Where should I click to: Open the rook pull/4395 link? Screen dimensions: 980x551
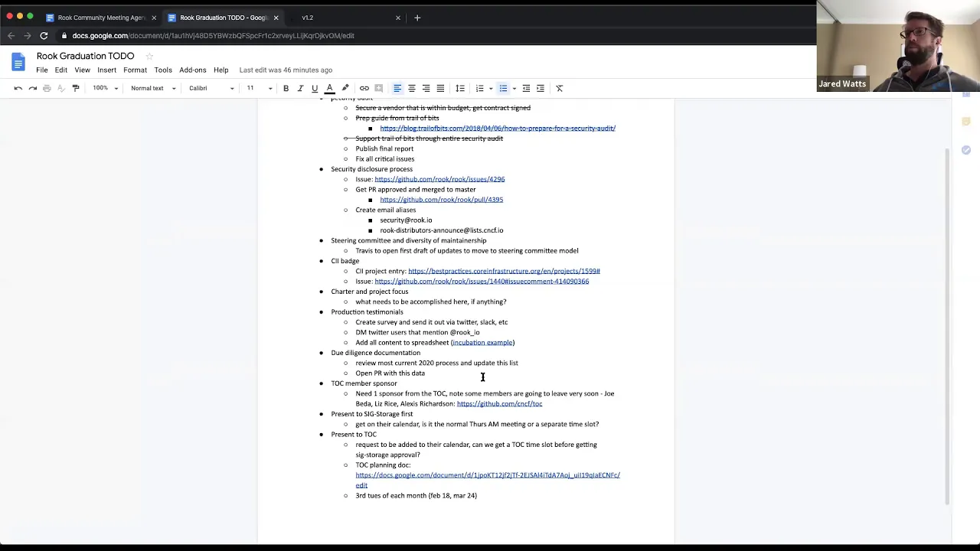(x=442, y=200)
